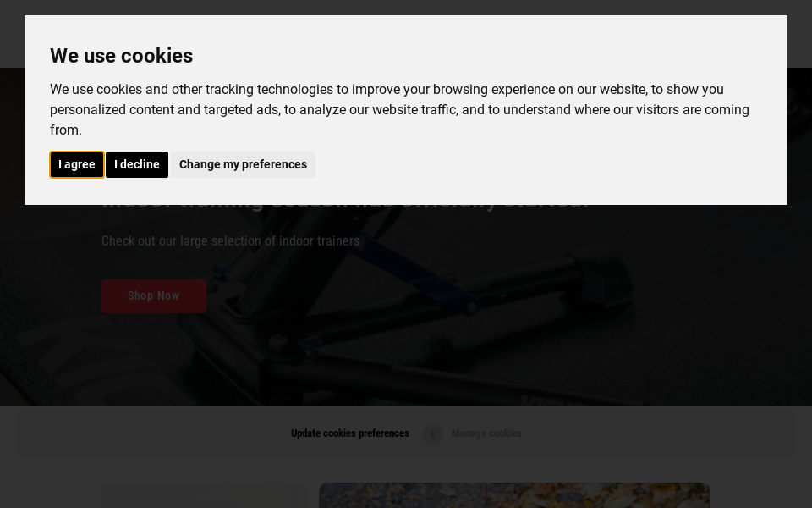Click the We use cookies heading

point(121,56)
